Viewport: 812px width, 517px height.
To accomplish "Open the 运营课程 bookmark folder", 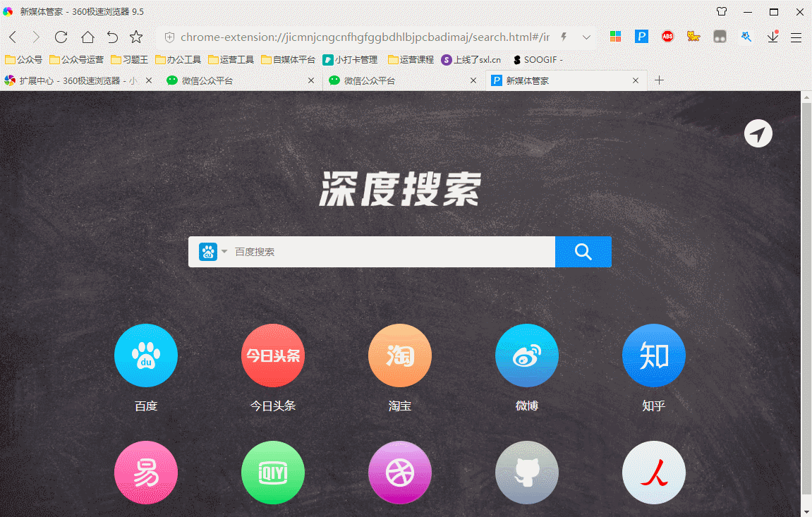I will point(411,59).
